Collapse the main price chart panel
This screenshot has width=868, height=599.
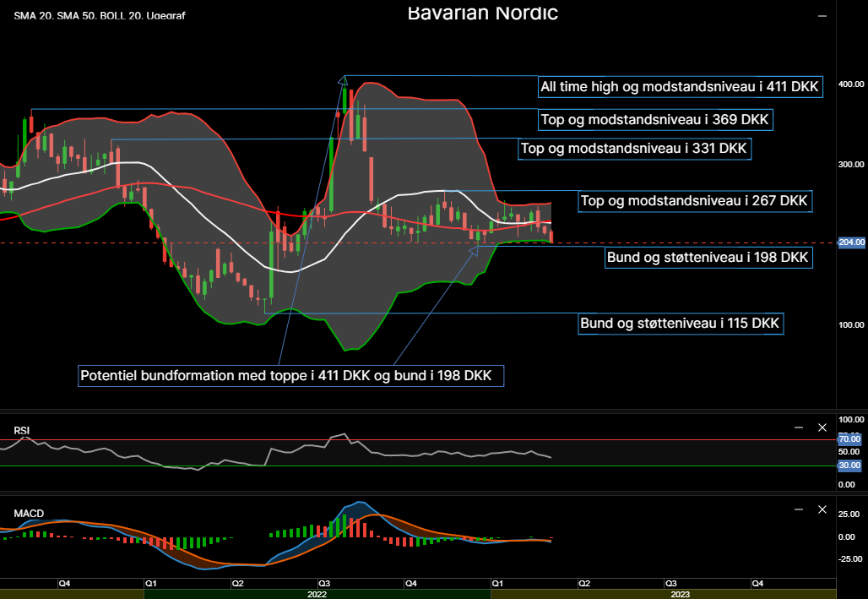point(822,16)
